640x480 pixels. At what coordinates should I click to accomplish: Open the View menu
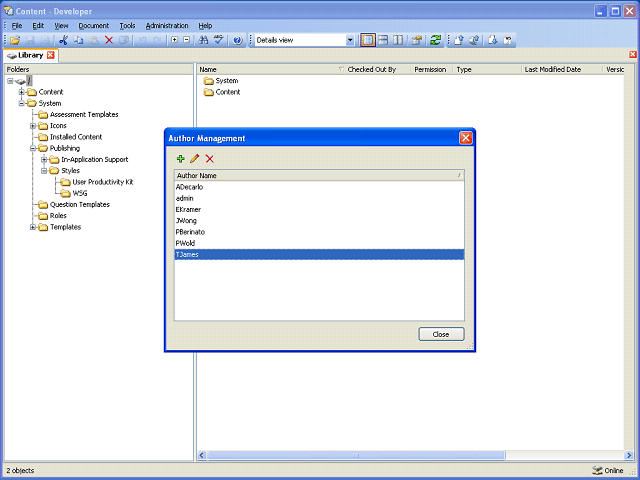[61, 26]
